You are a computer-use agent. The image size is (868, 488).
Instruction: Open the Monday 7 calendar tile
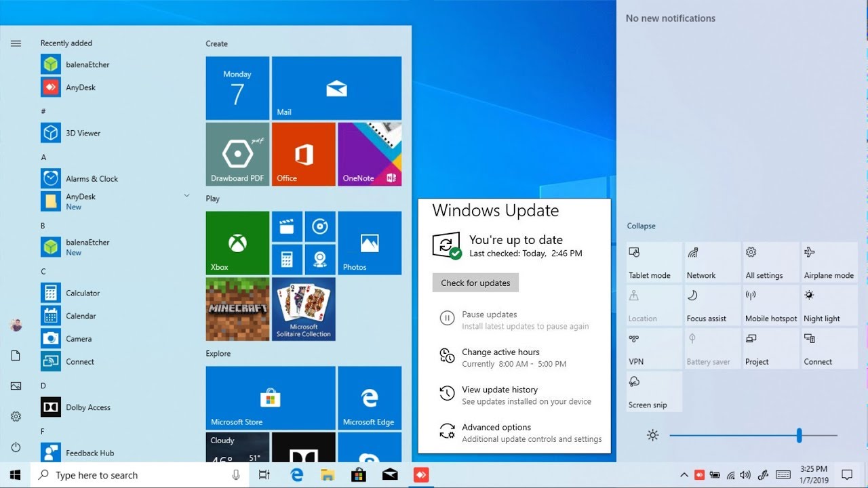(x=237, y=88)
